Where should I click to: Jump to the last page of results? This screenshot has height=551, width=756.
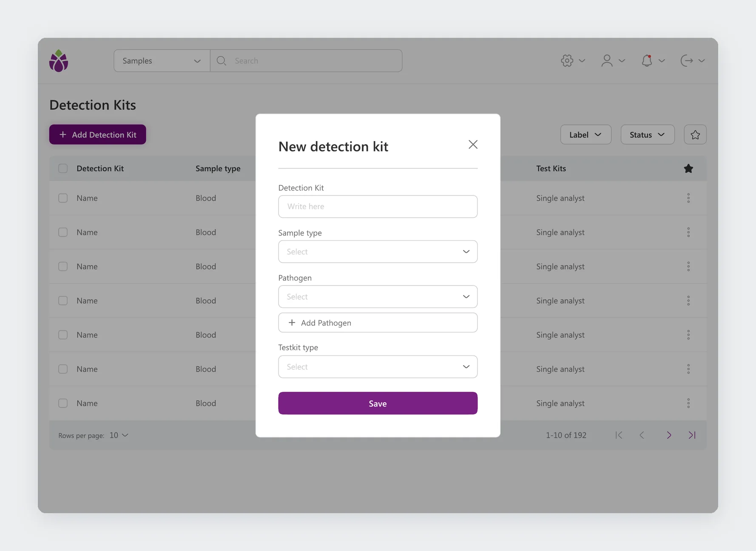click(x=692, y=435)
